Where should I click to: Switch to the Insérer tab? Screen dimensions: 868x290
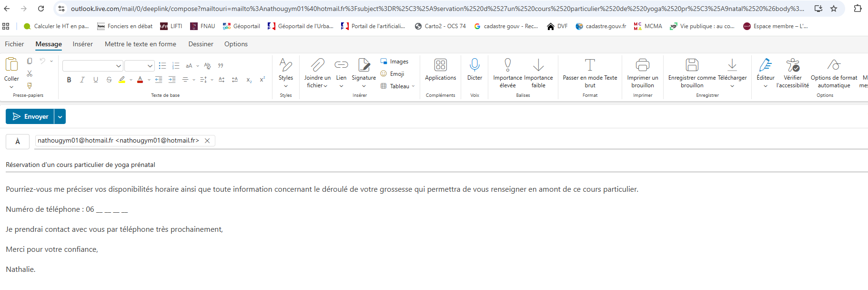pyautogui.click(x=83, y=44)
